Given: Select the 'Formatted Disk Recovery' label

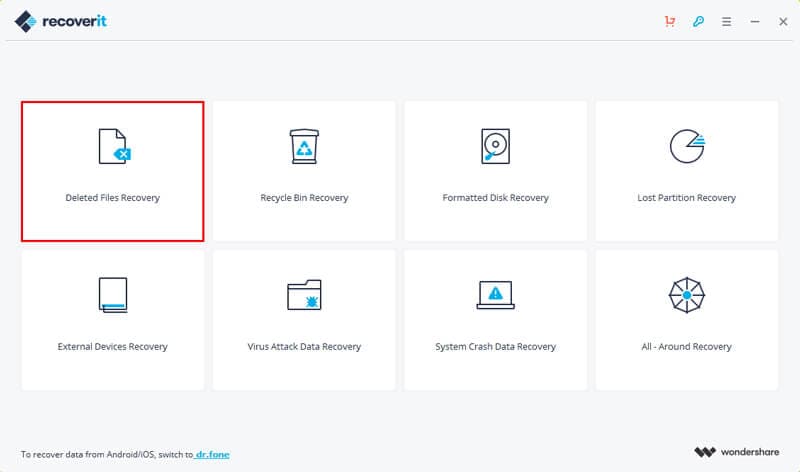Looking at the screenshot, I should click(x=495, y=197).
